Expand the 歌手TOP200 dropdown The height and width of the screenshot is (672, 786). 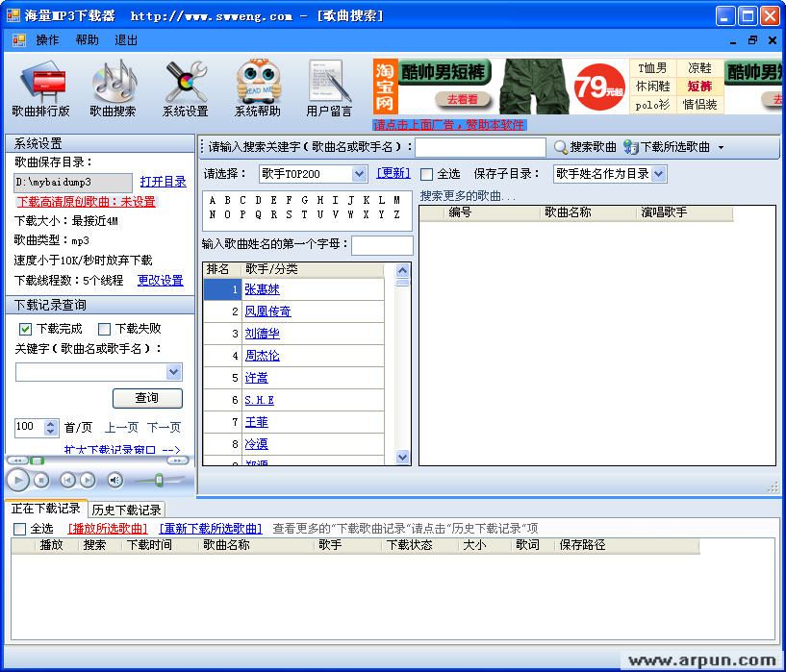(359, 174)
